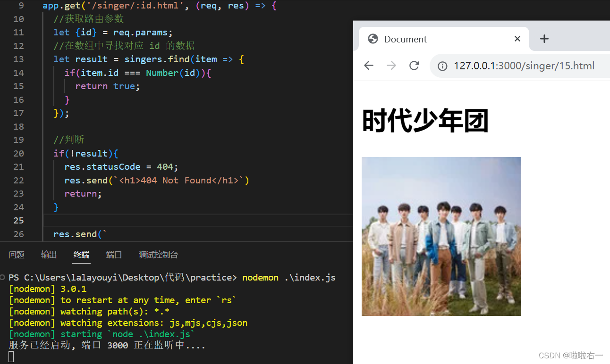This screenshot has height=364, width=610.
Task: Click the browser forward arrow
Action: tap(391, 66)
